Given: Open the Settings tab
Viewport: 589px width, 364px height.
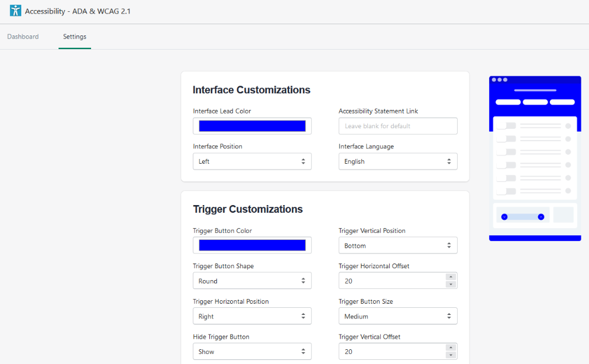Looking at the screenshot, I should pyautogui.click(x=75, y=37).
